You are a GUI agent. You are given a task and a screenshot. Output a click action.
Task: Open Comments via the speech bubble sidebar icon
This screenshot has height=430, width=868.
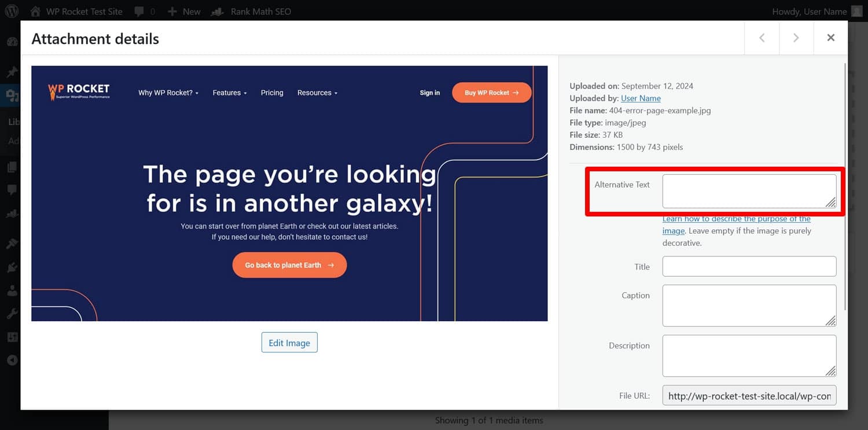point(12,190)
